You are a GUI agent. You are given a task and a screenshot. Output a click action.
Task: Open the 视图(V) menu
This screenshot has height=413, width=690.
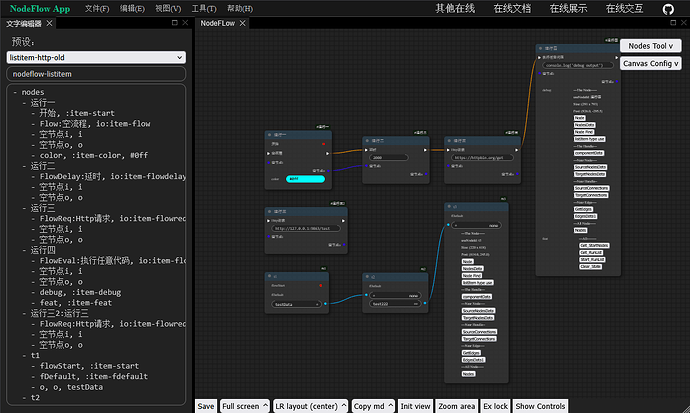[x=168, y=9]
